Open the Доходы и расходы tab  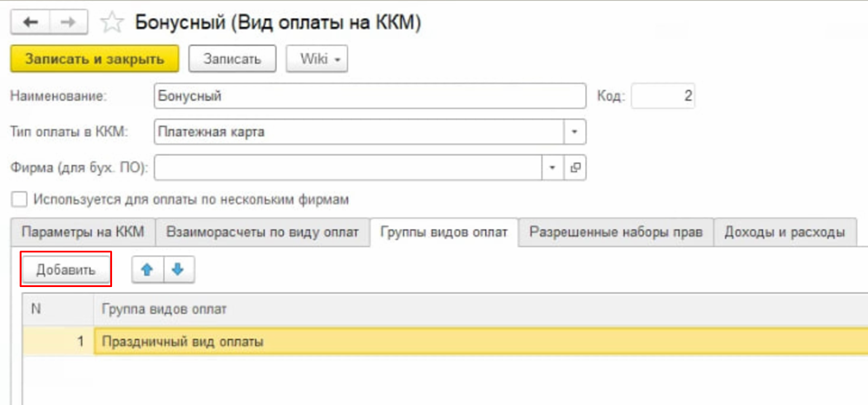click(785, 232)
